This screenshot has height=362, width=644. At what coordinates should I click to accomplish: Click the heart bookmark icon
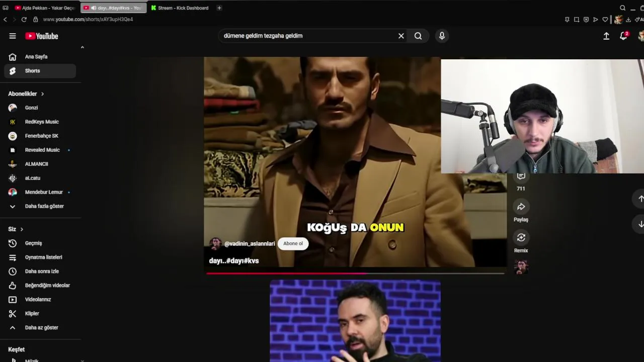point(605,20)
